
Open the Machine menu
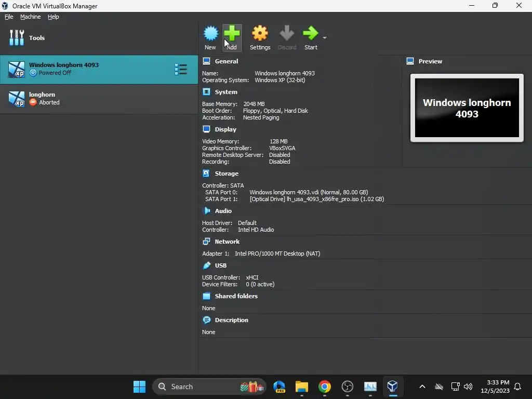point(31,17)
